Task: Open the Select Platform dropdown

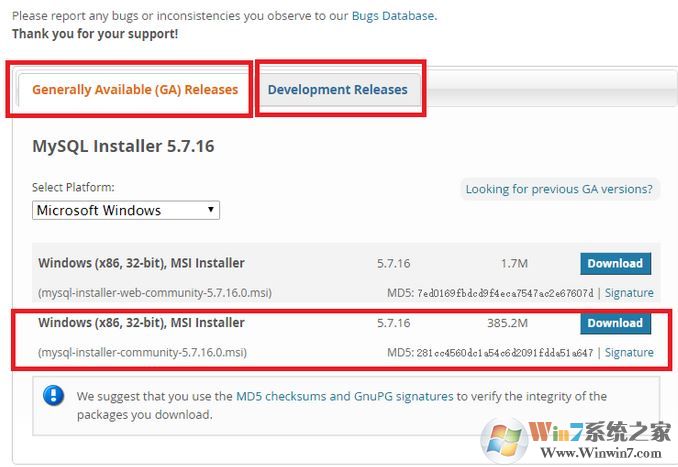Action: pyautogui.click(x=126, y=210)
